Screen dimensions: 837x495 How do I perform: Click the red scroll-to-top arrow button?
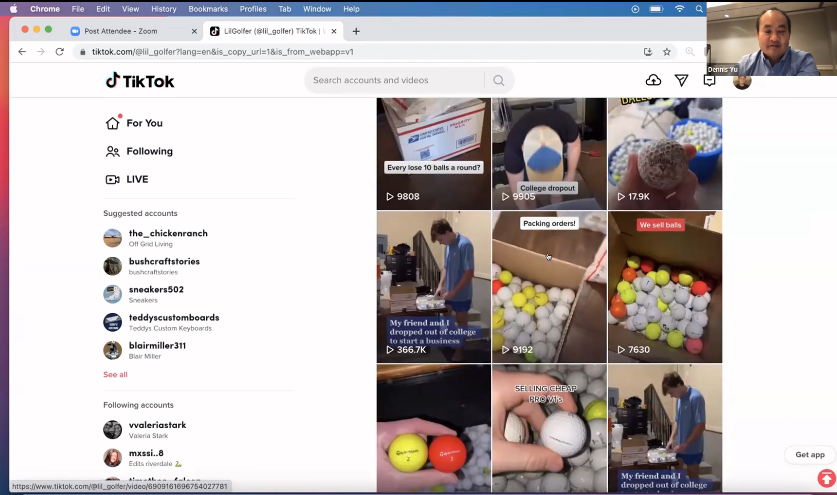point(826,477)
